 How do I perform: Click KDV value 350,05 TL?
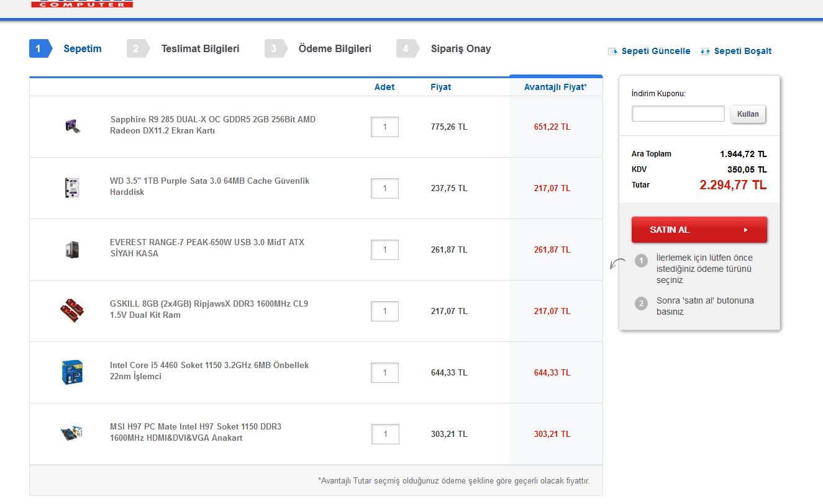(x=747, y=169)
